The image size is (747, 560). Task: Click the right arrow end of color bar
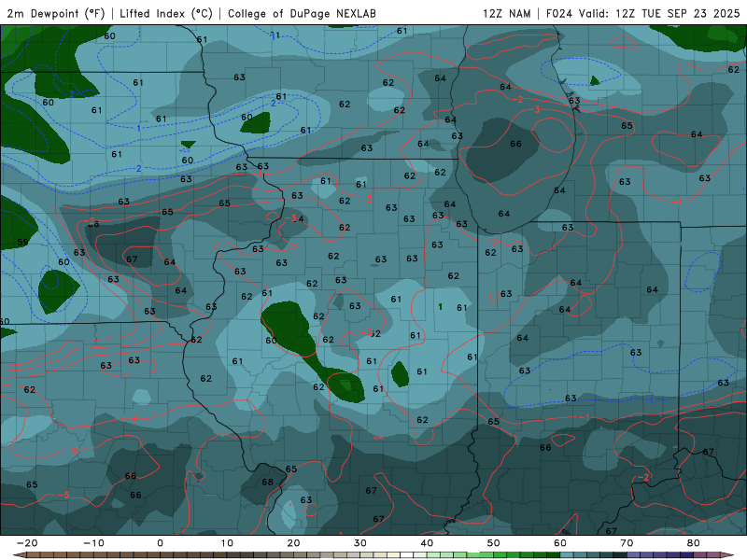(727, 555)
